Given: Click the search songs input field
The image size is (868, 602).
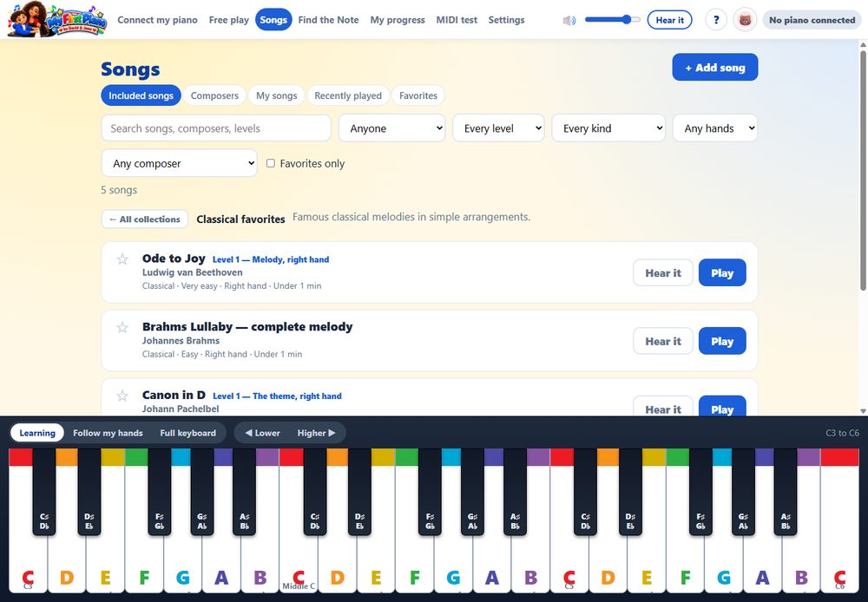Looking at the screenshot, I should [216, 128].
